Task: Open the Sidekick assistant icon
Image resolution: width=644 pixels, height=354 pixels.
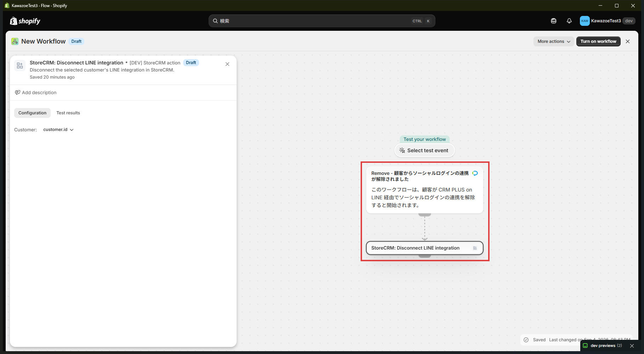Action: pyautogui.click(x=554, y=21)
